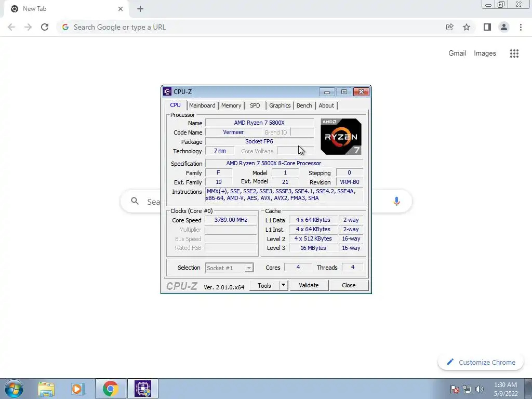532x399 pixels.
Task: Click the Technology value 7 nm
Action: (220, 151)
